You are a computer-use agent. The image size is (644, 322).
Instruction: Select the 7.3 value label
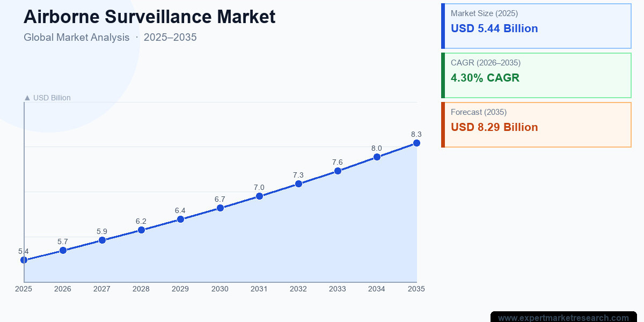[x=298, y=175]
